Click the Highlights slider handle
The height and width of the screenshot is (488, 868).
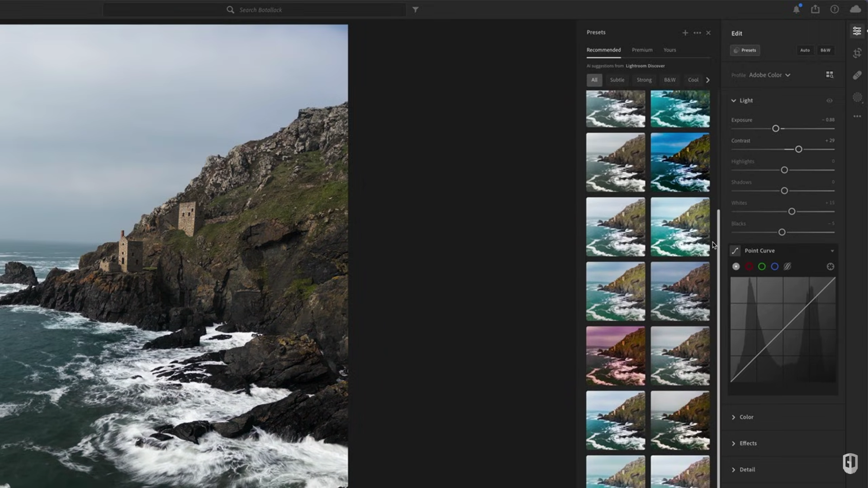tap(784, 170)
